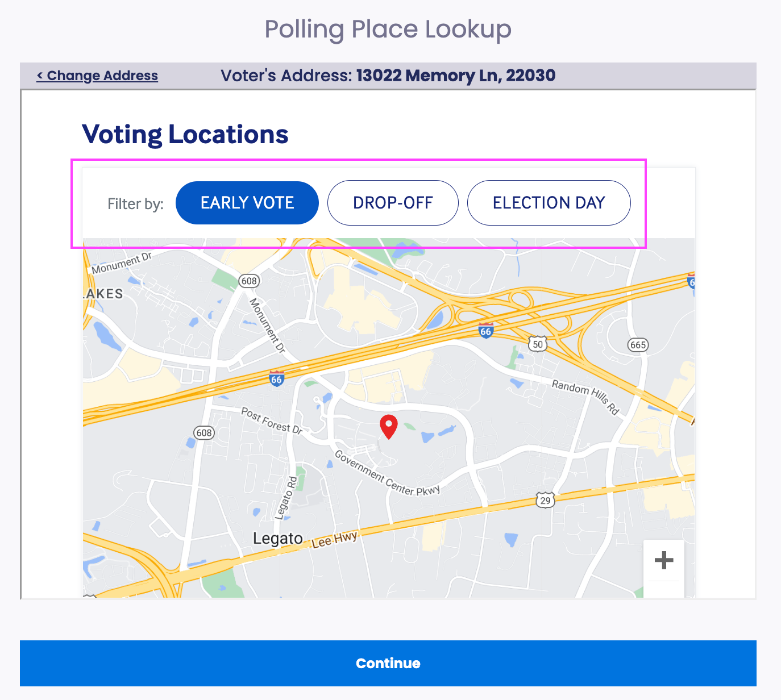Click the Lee Hwy road label

(334, 539)
